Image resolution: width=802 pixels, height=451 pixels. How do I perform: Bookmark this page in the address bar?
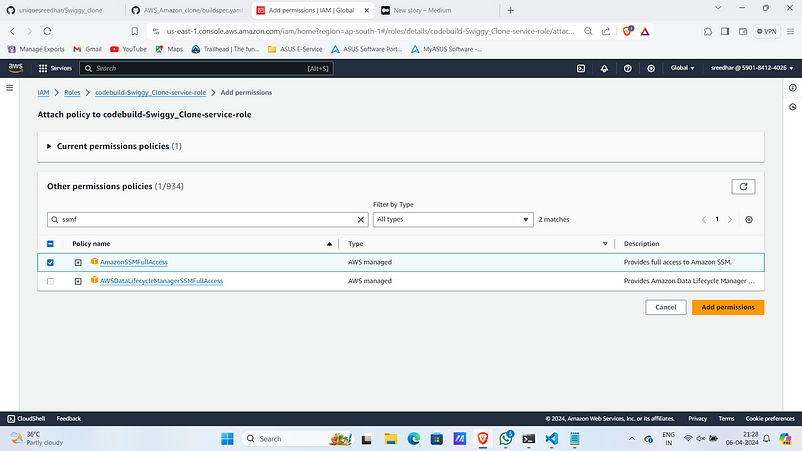135,31
